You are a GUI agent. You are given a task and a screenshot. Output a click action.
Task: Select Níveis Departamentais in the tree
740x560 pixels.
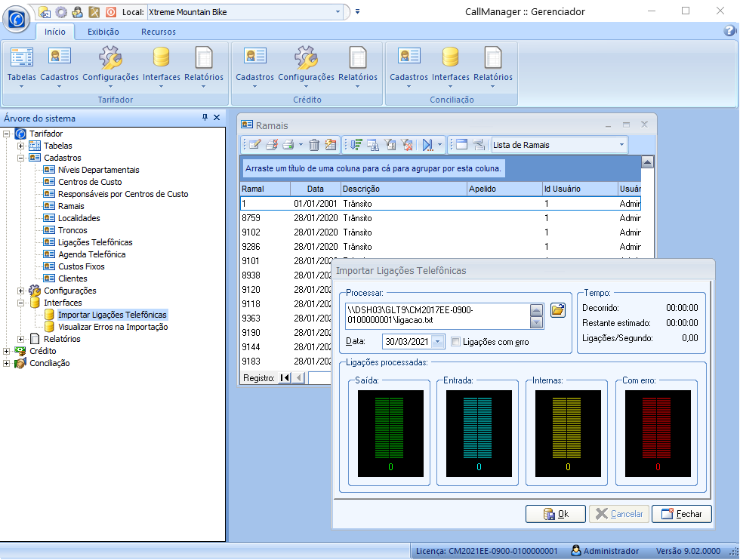click(x=99, y=170)
